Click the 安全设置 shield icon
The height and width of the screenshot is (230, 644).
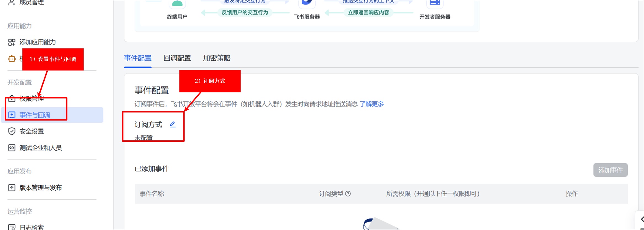[x=12, y=131]
